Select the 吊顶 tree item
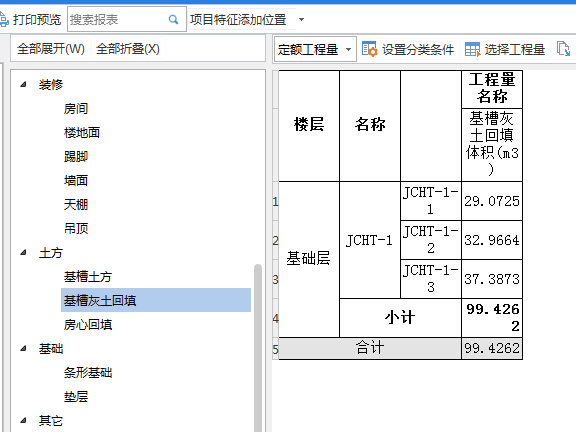The height and width of the screenshot is (432, 576). tap(76, 229)
